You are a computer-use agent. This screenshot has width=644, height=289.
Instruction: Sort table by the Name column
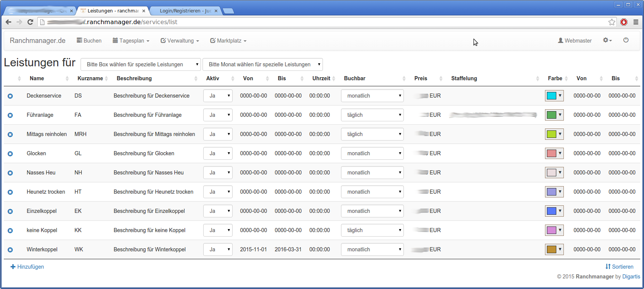37,78
